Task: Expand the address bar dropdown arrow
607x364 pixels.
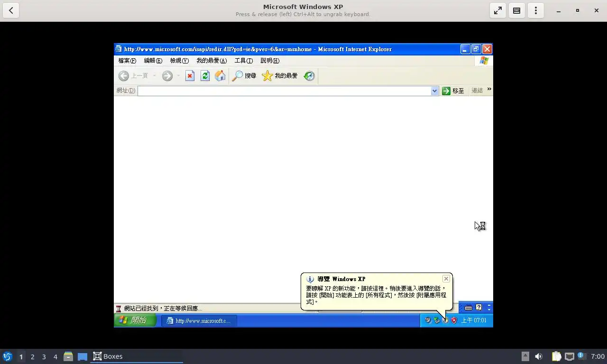Action: 435,91
